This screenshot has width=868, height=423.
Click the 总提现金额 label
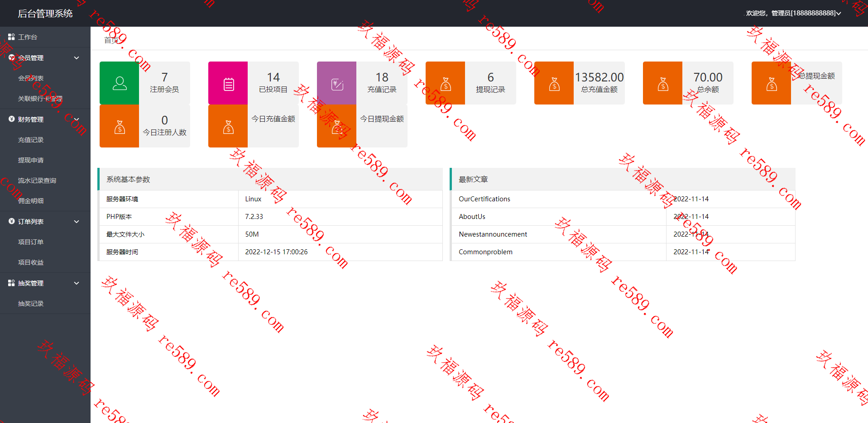(816, 76)
